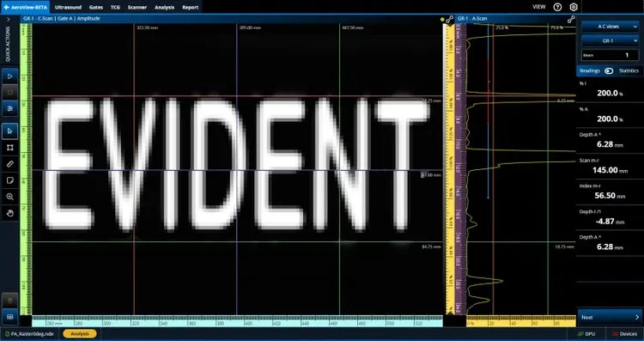The width and height of the screenshot is (644, 341).
Task: Click the GR-1 A-Scan view title bar
Action: pos(515,19)
